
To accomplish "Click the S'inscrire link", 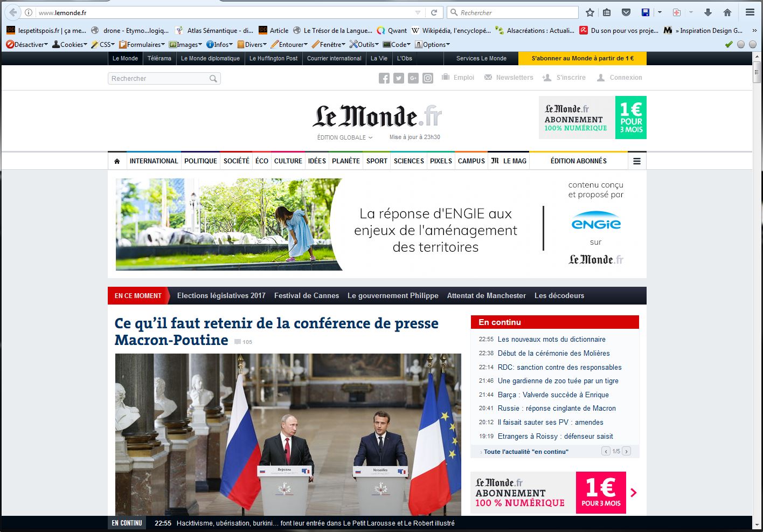I will coord(564,78).
